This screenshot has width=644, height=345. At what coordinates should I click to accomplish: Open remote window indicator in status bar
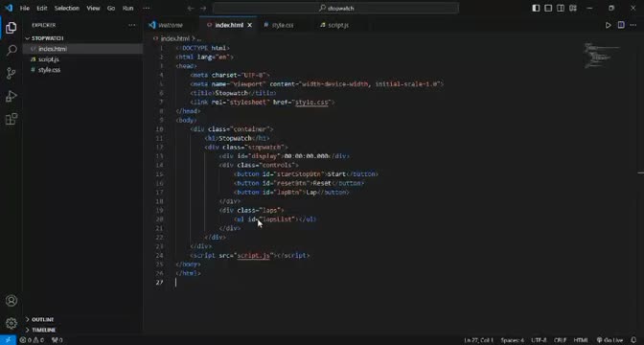tap(8, 340)
